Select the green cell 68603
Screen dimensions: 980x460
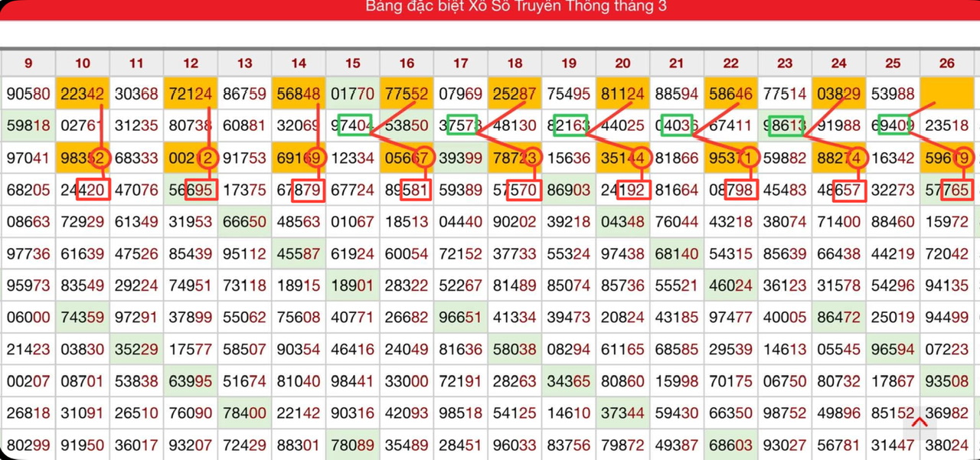pyautogui.click(x=731, y=445)
